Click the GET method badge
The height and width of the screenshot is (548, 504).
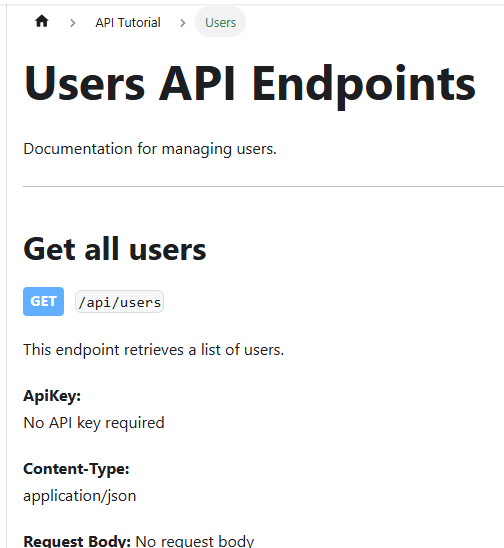click(43, 301)
